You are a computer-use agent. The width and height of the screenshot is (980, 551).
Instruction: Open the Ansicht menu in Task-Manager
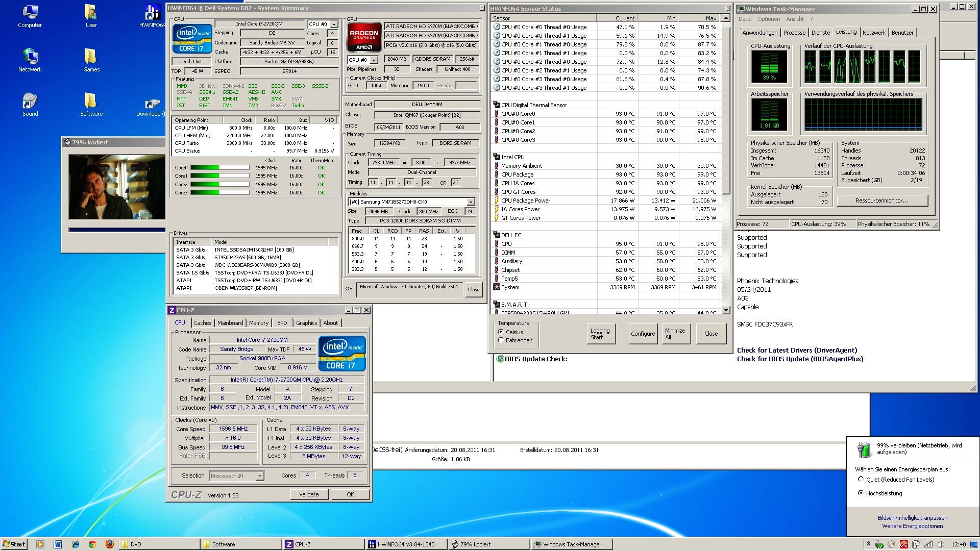795,19
